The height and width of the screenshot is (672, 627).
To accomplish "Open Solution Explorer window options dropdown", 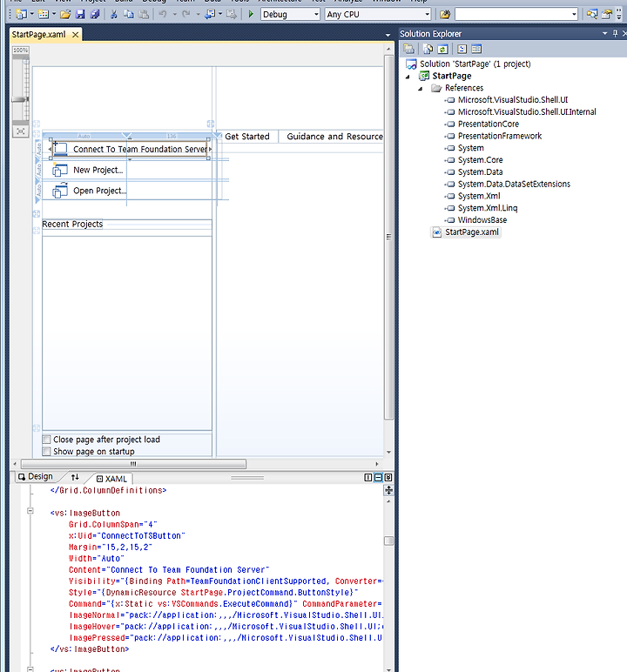I will point(604,33).
